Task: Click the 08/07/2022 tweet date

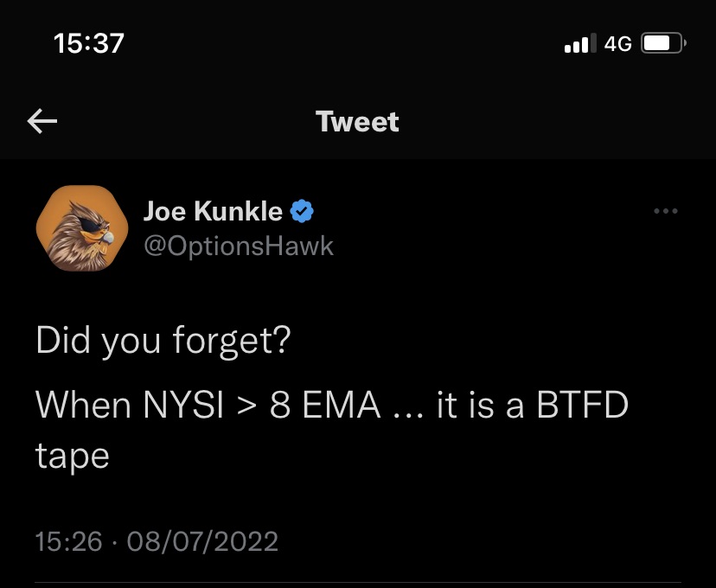Action: click(202, 542)
